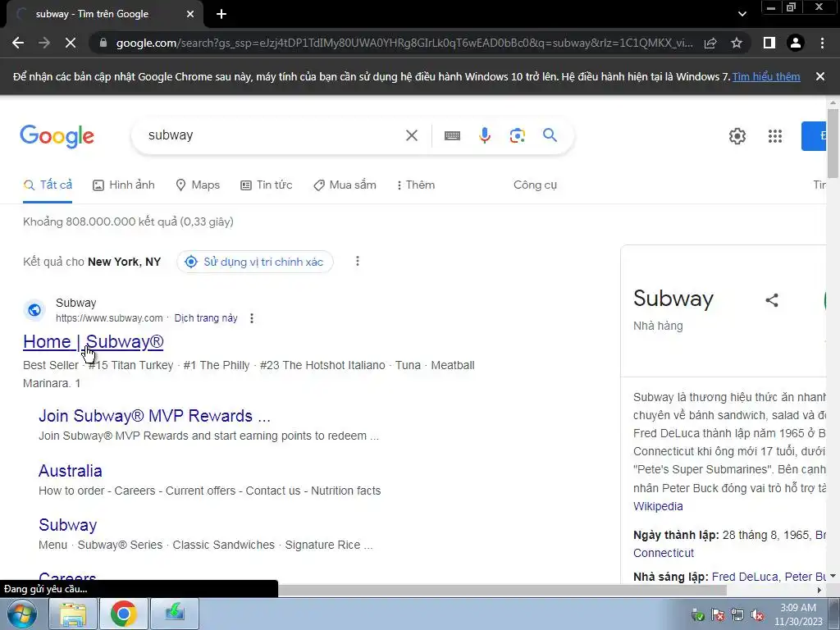Start voice search with microphone
The image size is (840, 630).
[x=484, y=135]
